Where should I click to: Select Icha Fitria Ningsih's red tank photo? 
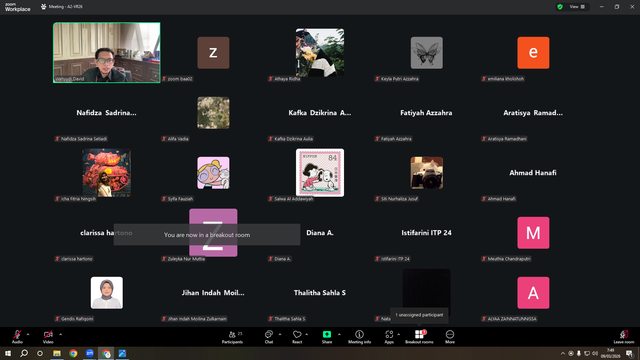[x=107, y=173]
